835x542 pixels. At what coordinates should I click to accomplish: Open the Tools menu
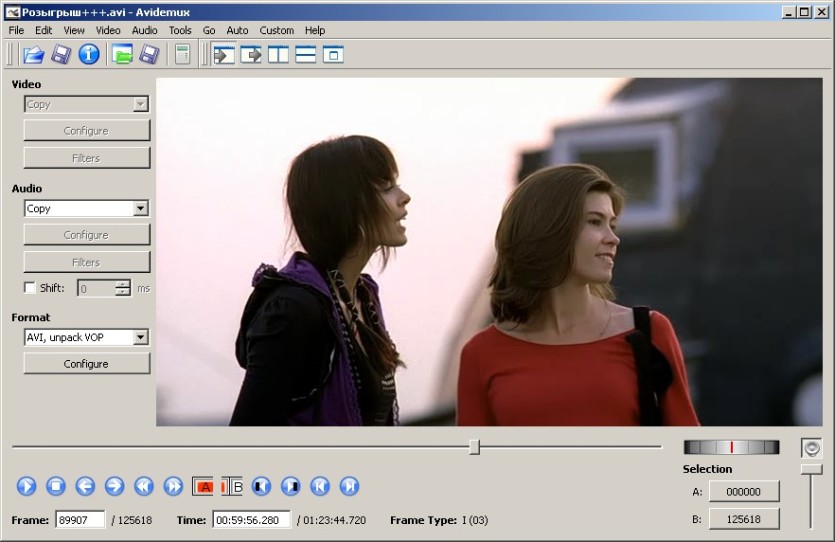point(180,30)
